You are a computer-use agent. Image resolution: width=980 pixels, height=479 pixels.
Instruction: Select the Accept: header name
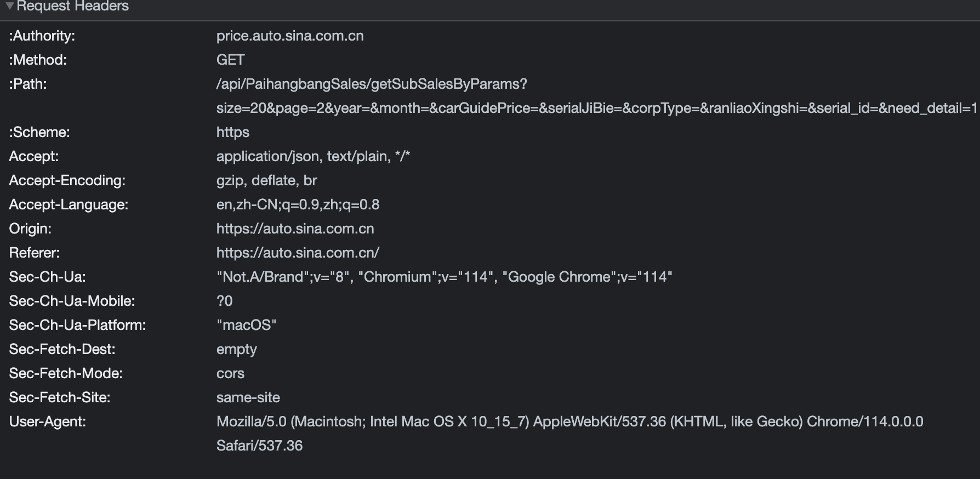click(34, 156)
